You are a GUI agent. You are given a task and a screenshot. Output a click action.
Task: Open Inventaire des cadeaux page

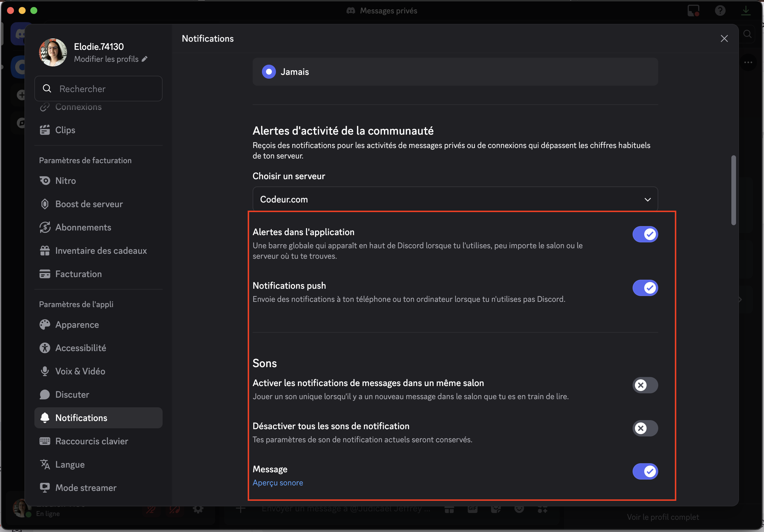101,251
